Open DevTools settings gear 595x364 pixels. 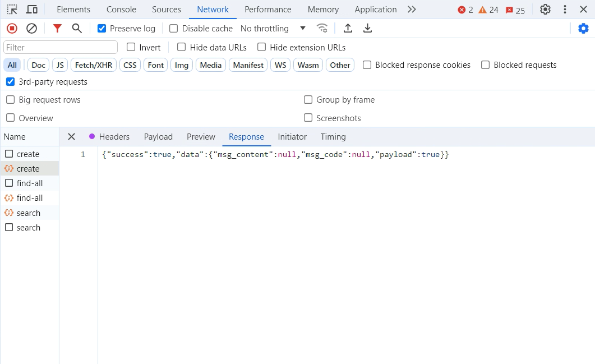pos(545,10)
